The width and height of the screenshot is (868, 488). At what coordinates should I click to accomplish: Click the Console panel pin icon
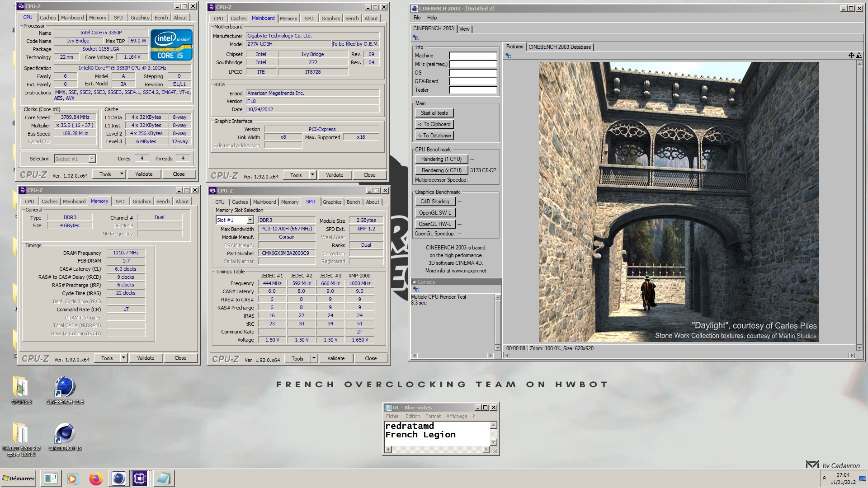(416, 289)
